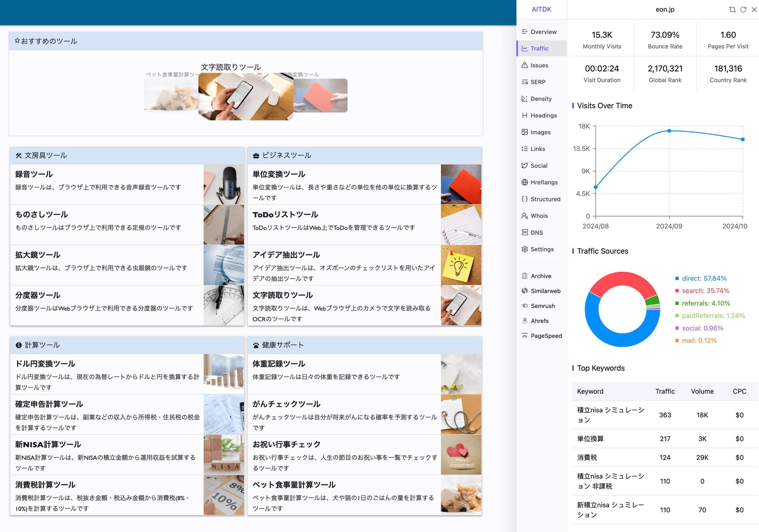Click the Similarweb logo icon

(x=525, y=291)
